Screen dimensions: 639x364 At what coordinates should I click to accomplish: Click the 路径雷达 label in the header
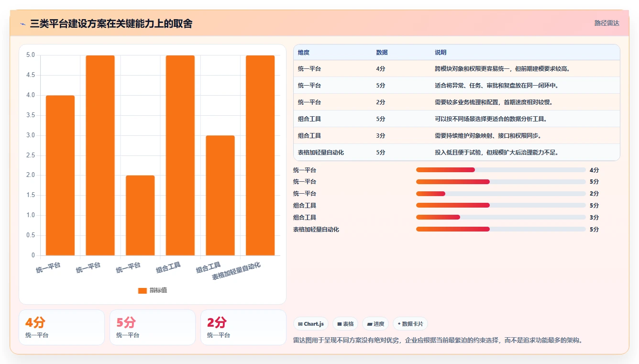point(606,23)
